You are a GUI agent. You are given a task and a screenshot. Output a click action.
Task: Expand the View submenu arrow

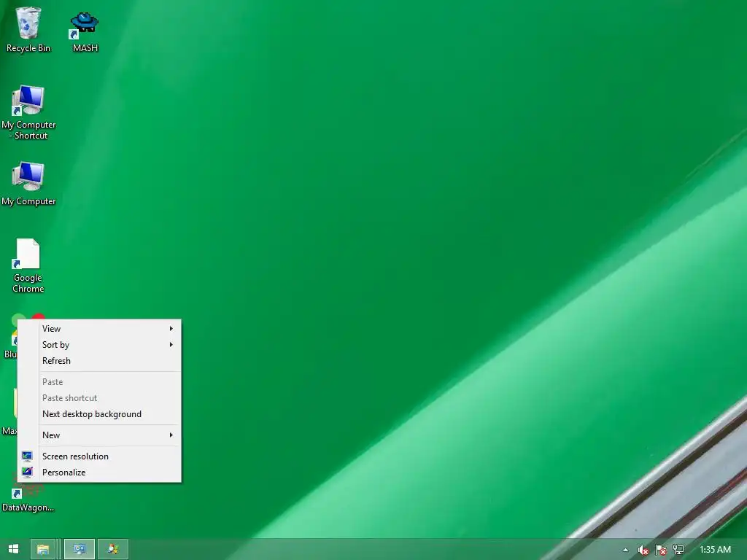pos(171,329)
